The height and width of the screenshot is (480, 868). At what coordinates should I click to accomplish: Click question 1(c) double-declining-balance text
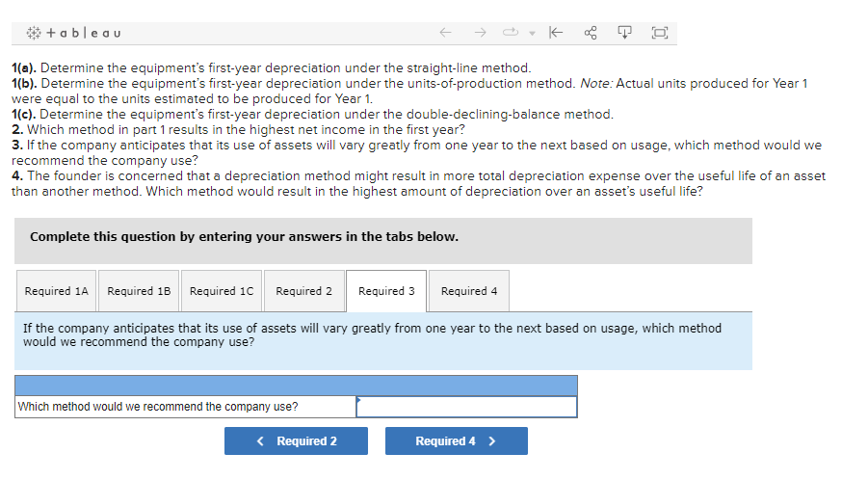tap(313, 115)
